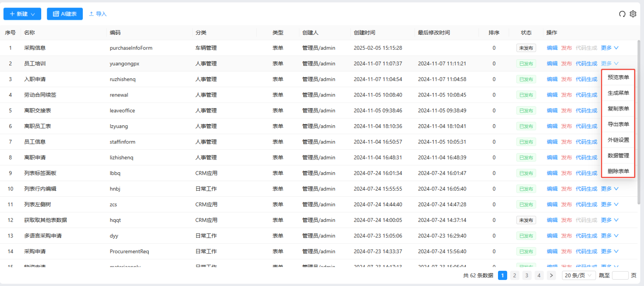Expand 更多 for the 获取取其他表数据 row
The image size is (644, 286).
[x=610, y=220]
